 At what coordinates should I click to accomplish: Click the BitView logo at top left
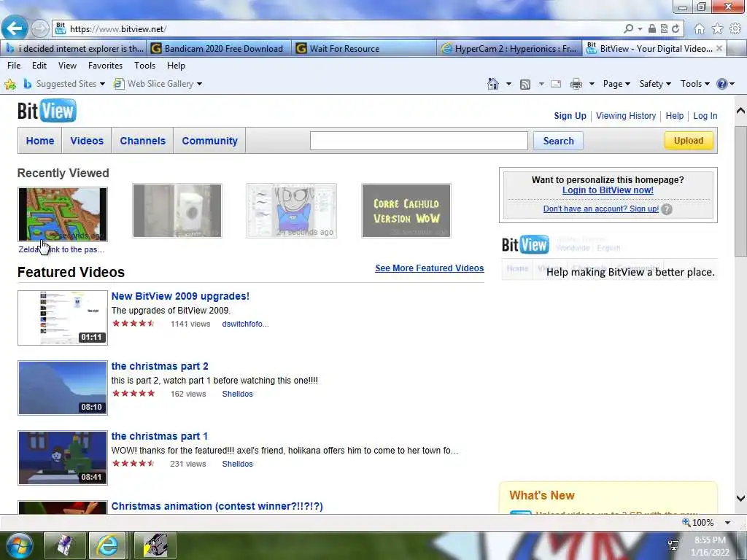coord(47,111)
